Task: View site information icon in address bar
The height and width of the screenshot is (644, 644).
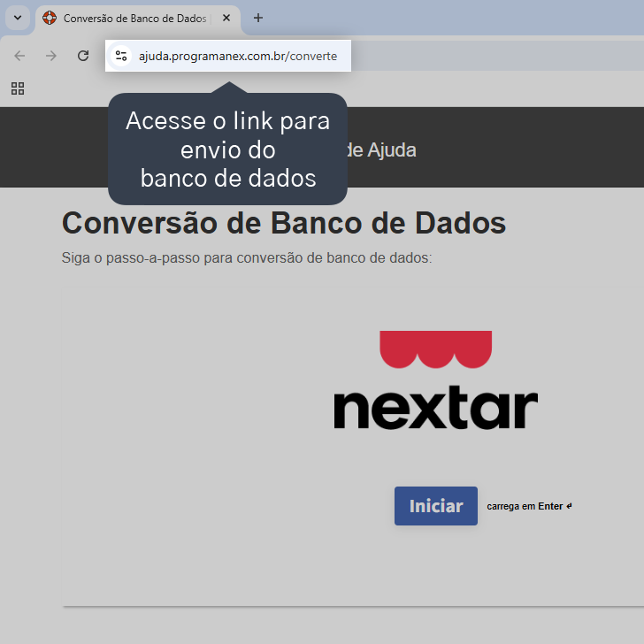Action: [121, 56]
